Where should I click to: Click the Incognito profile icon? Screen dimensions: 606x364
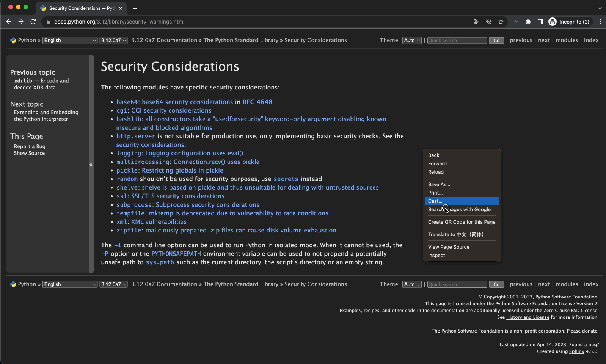pos(553,22)
